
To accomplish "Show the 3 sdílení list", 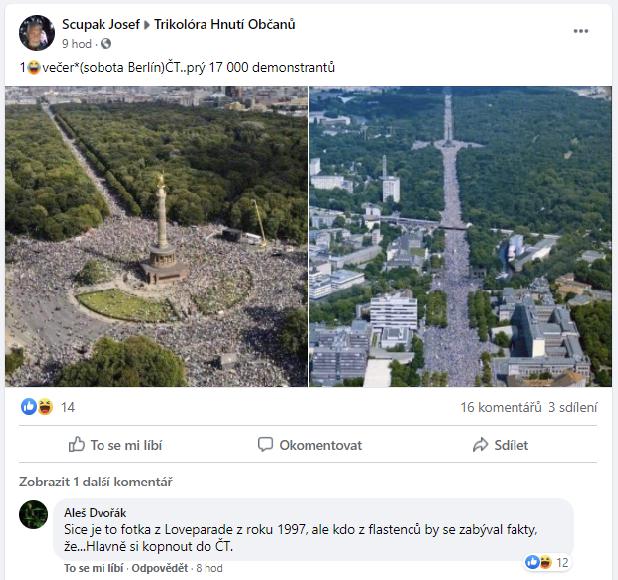I will coord(572,407).
